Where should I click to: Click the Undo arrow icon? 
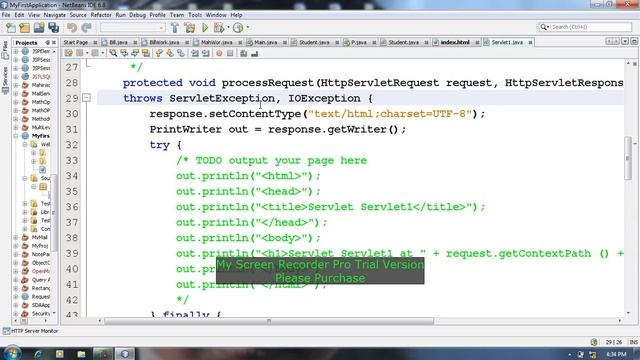pyautogui.click(x=72, y=28)
